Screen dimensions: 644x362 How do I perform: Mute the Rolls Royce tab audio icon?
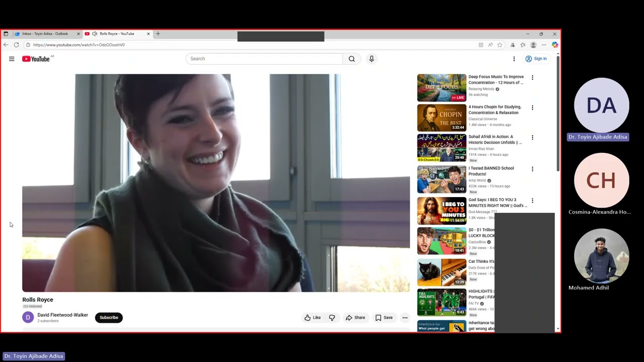pyautogui.click(x=94, y=34)
